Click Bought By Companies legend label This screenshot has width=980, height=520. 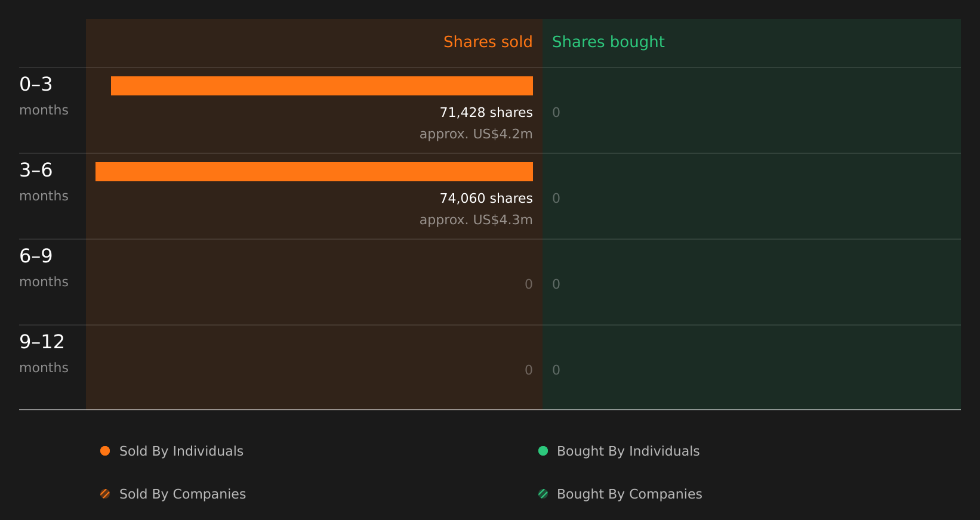[x=629, y=494]
